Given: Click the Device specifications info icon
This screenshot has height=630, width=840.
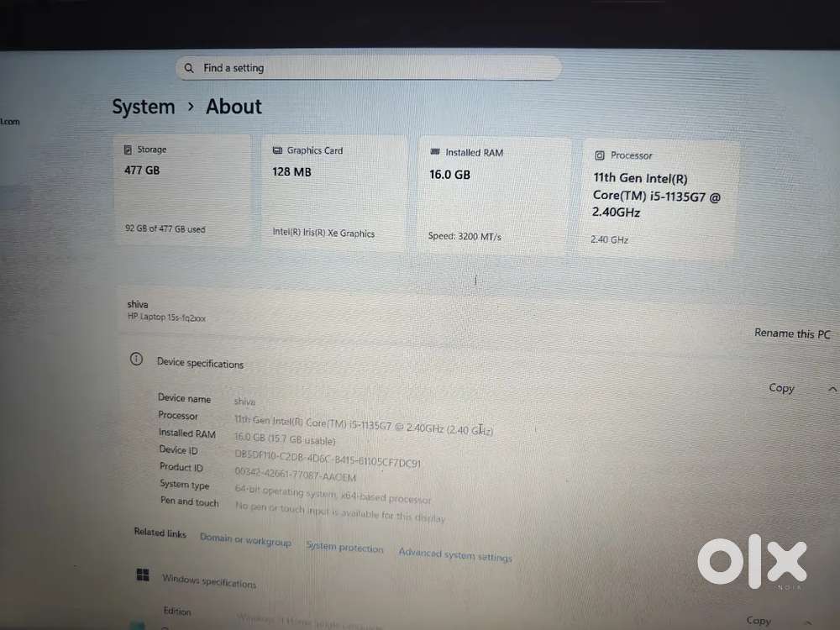Looking at the screenshot, I should click(136, 358).
